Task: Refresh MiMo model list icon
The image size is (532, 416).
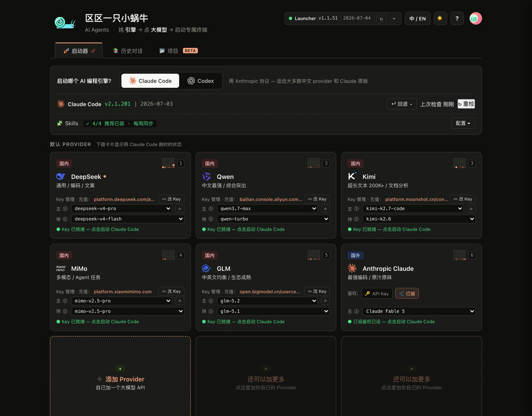Action: (180, 301)
